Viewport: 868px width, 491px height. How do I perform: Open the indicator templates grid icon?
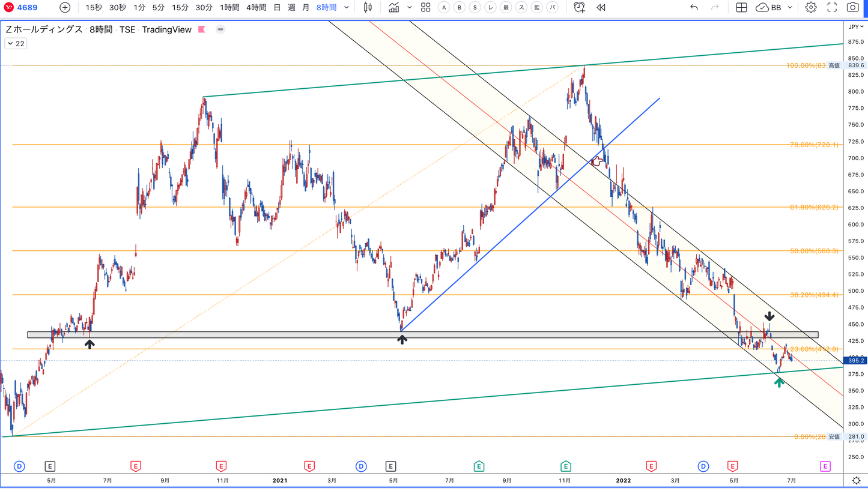[x=425, y=7]
